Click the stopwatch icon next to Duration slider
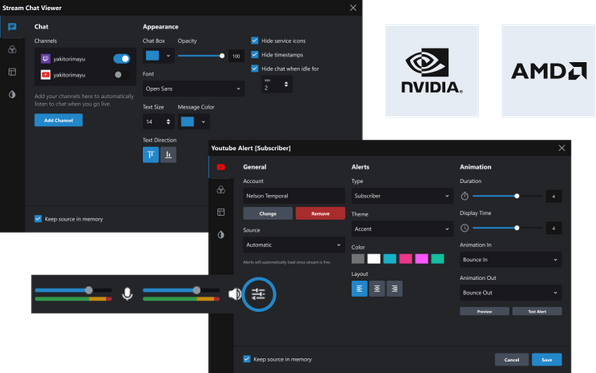Viewport: 596px width, 373px height. click(x=464, y=196)
